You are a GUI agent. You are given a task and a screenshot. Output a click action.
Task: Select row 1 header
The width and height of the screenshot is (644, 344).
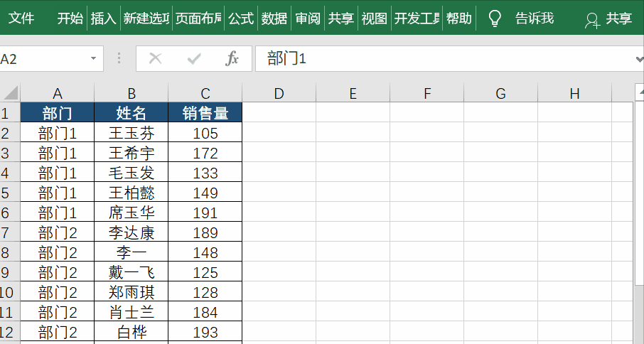(10, 113)
